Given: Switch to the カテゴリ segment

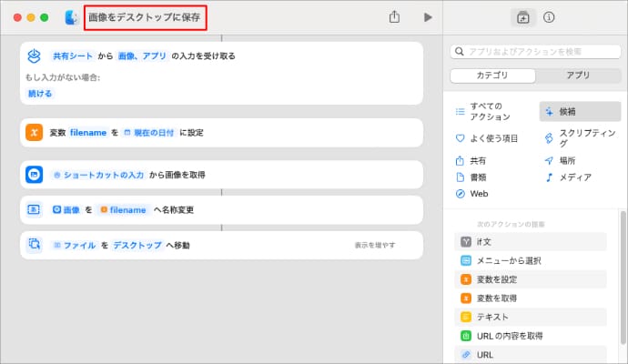Looking at the screenshot, I should (492, 76).
